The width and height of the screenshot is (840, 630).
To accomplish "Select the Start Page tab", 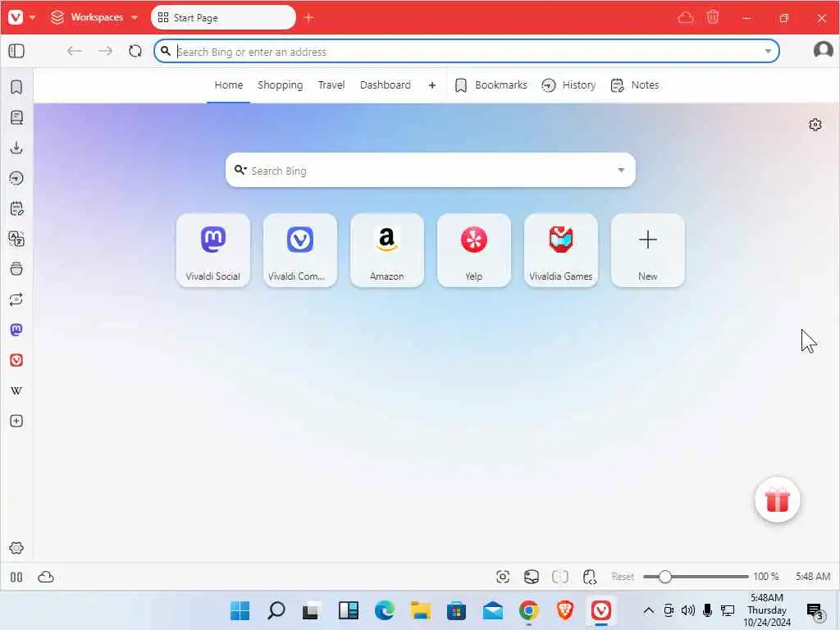I will [x=223, y=18].
